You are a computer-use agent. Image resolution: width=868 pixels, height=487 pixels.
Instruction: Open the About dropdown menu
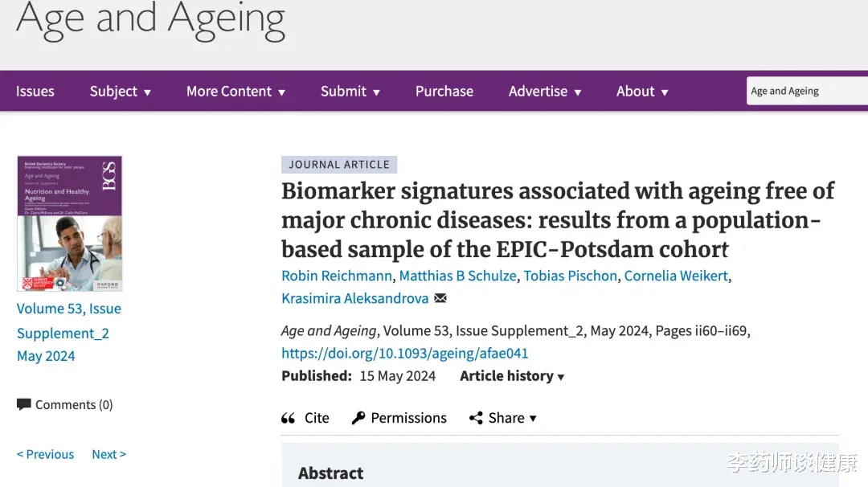click(643, 92)
